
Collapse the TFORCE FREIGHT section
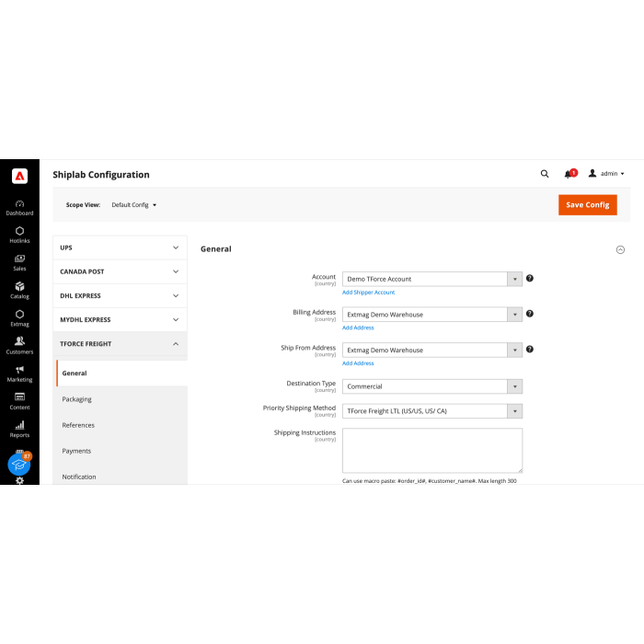tap(120, 344)
